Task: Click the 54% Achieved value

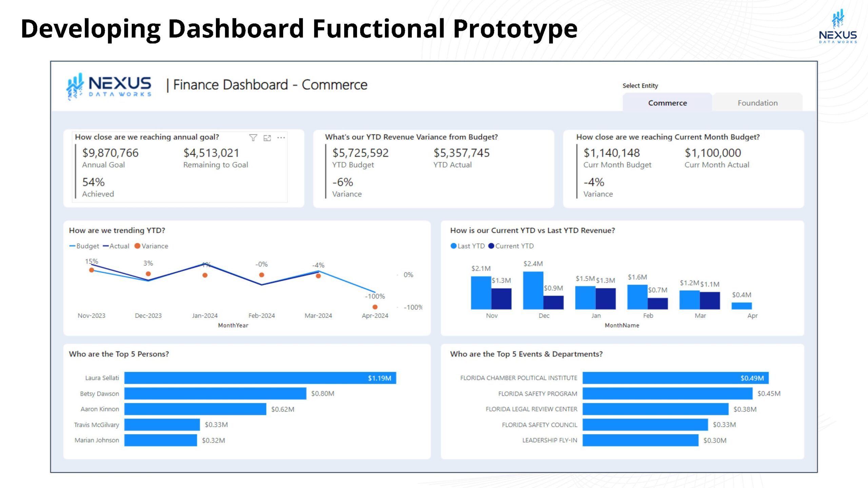Action: pyautogui.click(x=93, y=182)
